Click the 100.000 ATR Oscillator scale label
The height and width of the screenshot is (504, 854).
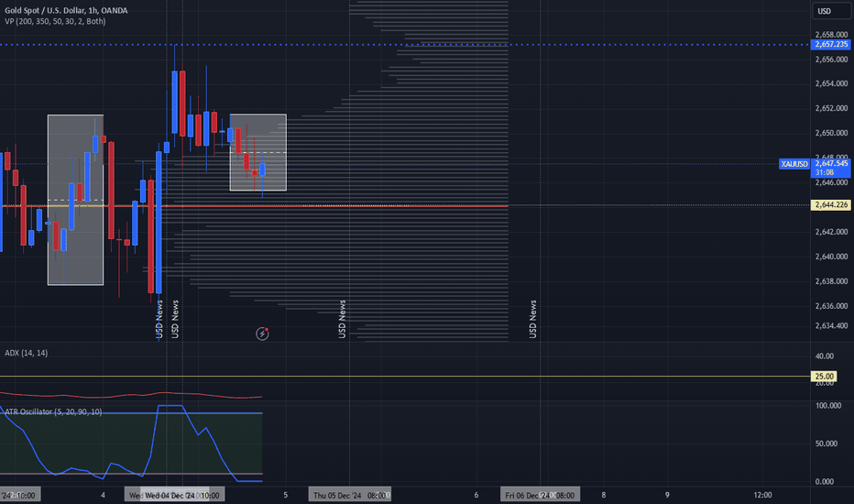pyautogui.click(x=827, y=405)
